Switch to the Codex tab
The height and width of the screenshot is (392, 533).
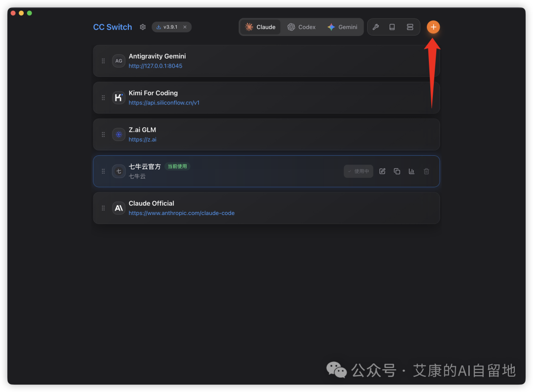coord(302,27)
